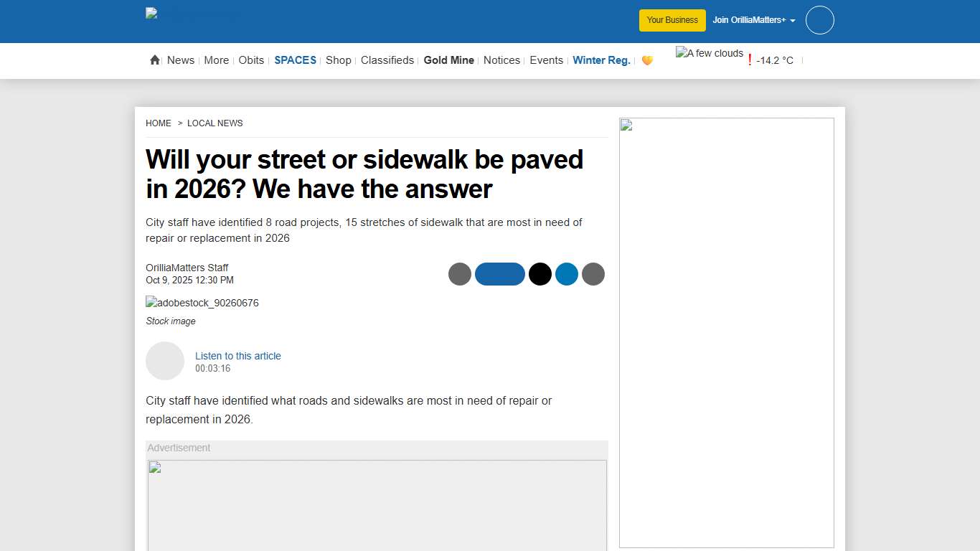Open the More menu item
Viewport: 980px width, 551px height.
[x=216, y=60]
